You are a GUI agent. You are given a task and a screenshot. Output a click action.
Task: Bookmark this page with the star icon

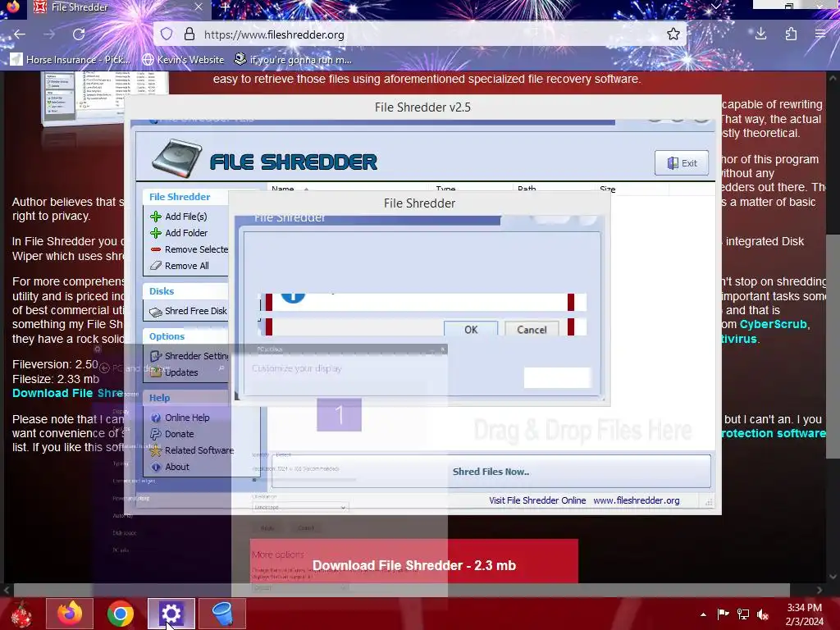673,34
